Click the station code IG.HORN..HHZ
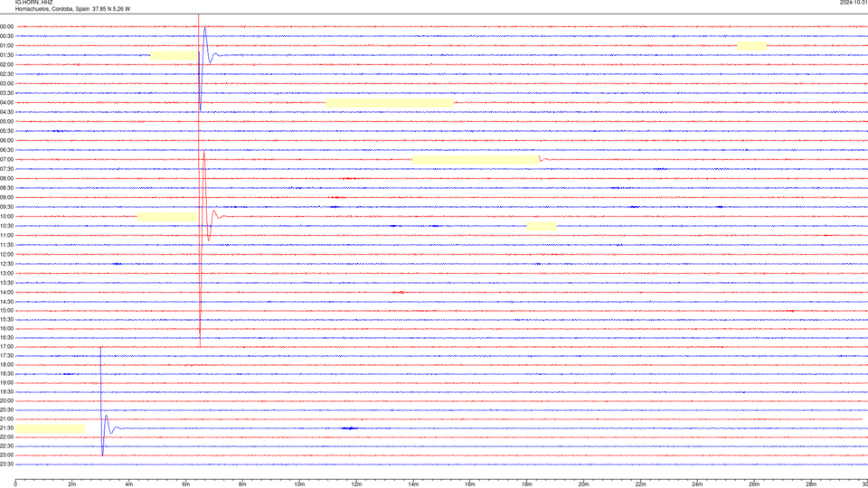Image resolution: width=868 pixels, height=488 pixels. [x=33, y=2]
